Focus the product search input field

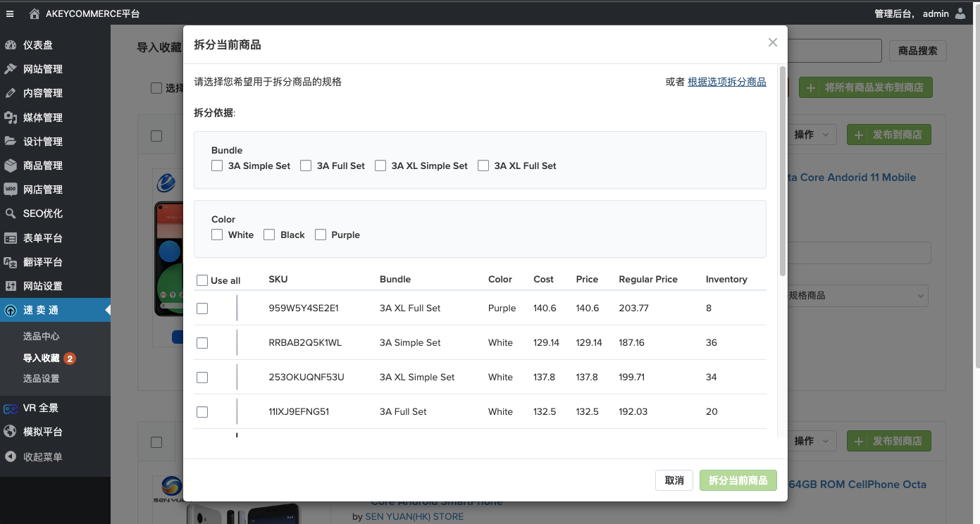pyautogui.click(x=834, y=51)
